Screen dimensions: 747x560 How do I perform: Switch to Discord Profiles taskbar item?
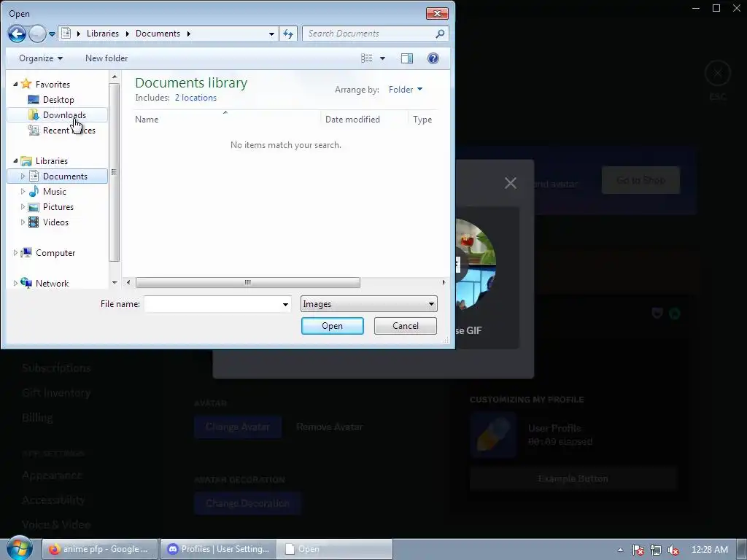(x=217, y=549)
